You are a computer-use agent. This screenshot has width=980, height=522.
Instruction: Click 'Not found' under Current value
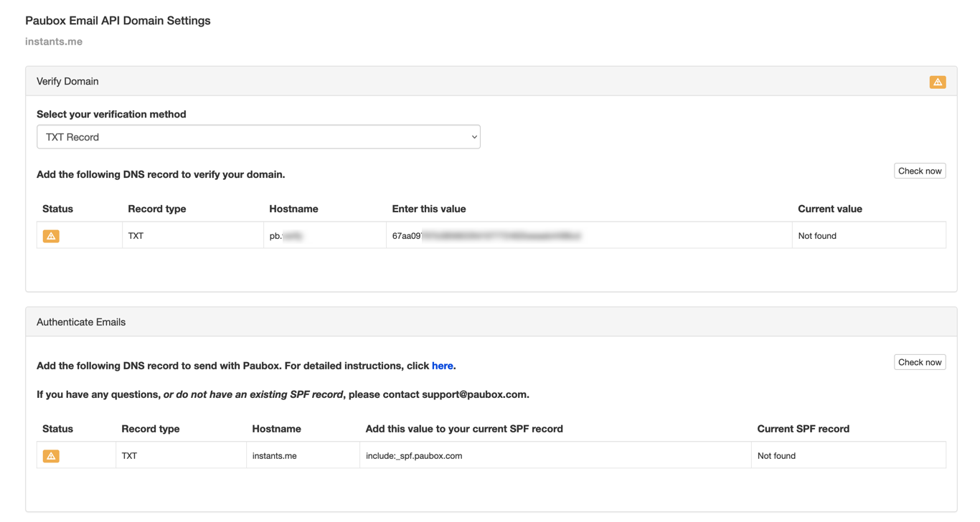[x=817, y=236]
